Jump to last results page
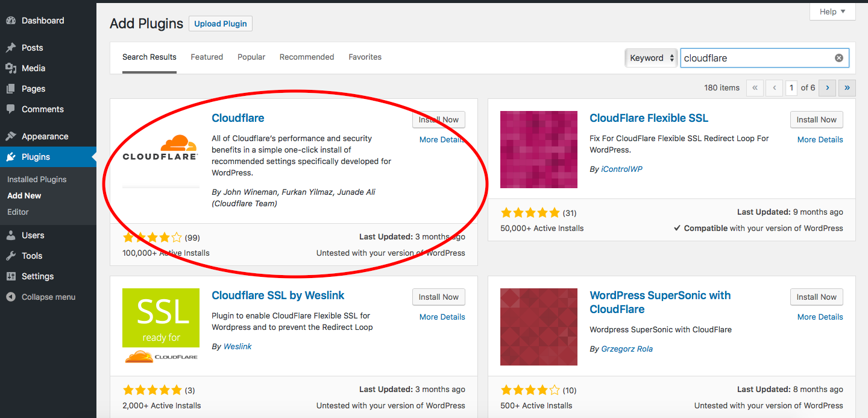The image size is (868, 418). point(847,87)
